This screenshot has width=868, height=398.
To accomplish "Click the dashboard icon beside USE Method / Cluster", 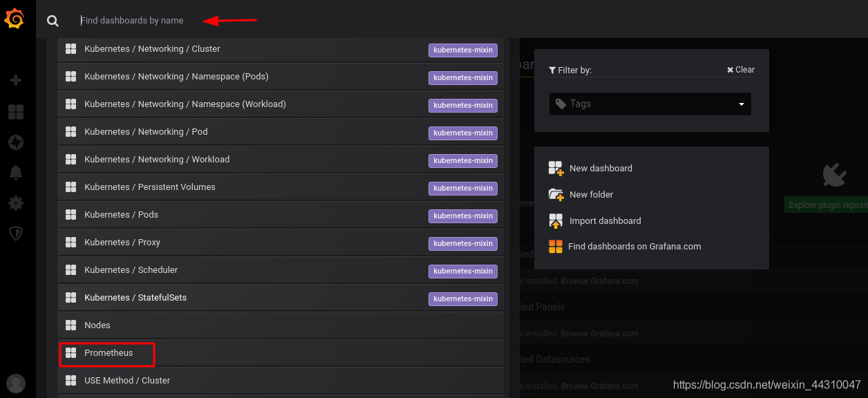I will point(70,381).
